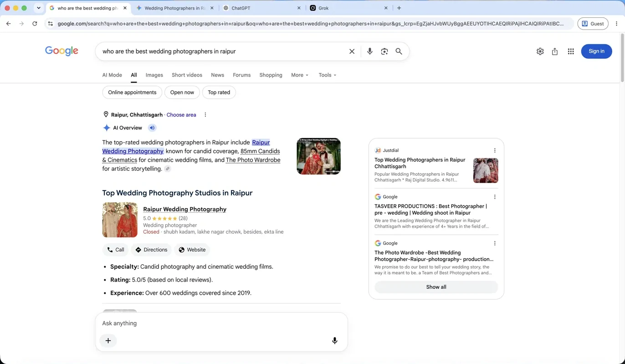The height and width of the screenshot is (364, 625).
Task: Select the Short videos search tab
Action: coord(187,75)
